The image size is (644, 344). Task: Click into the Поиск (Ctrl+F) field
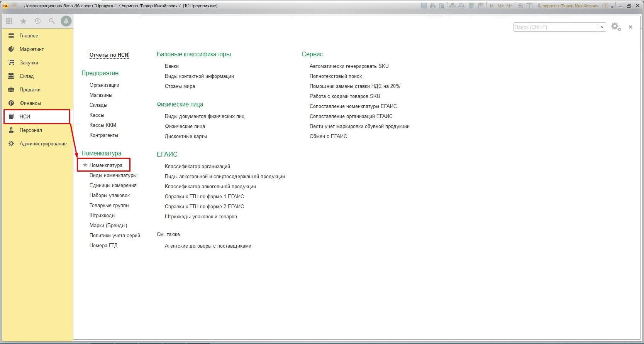(555, 27)
